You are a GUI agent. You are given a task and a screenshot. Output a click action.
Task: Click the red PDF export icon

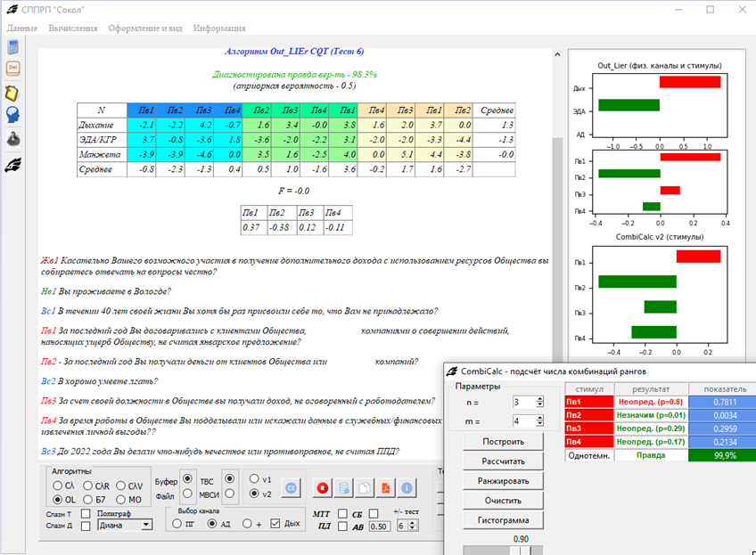[385, 488]
